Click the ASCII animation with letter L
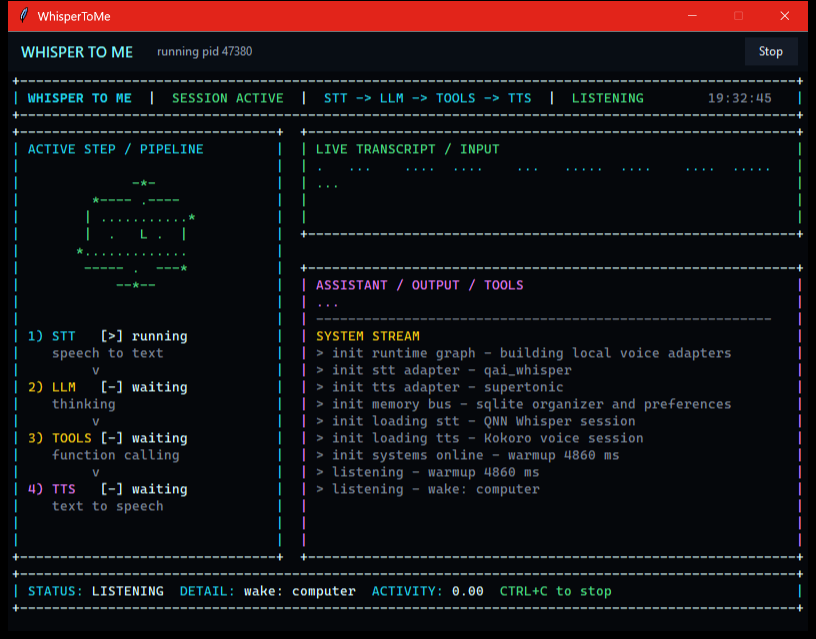The height and width of the screenshot is (639, 816). pyautogui.click(x=136, y=234)
